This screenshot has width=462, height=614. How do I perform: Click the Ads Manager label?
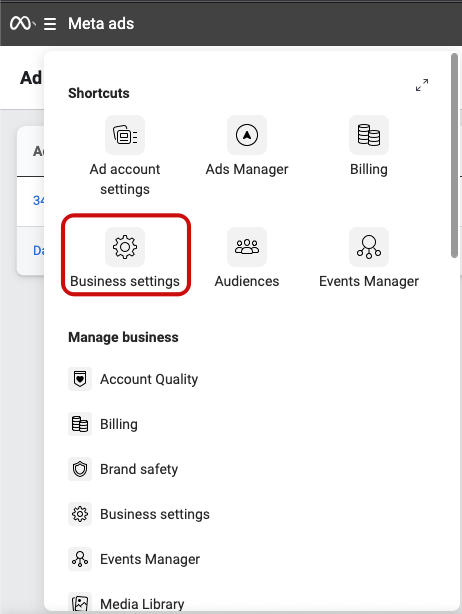click(247, 169)
